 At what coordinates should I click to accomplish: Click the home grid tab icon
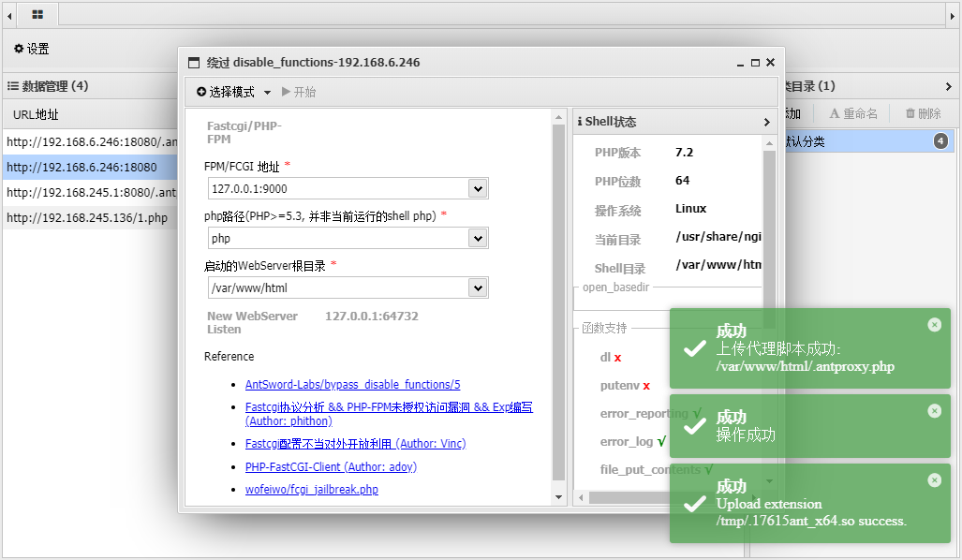37,15
